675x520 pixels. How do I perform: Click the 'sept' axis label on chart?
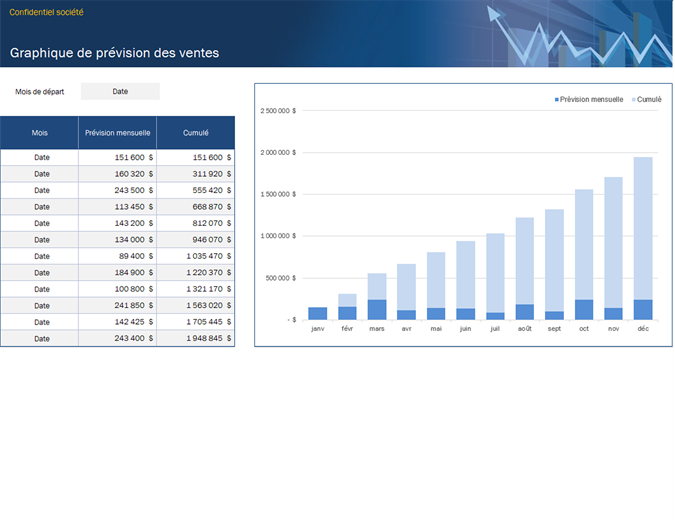tap(554, 328)
